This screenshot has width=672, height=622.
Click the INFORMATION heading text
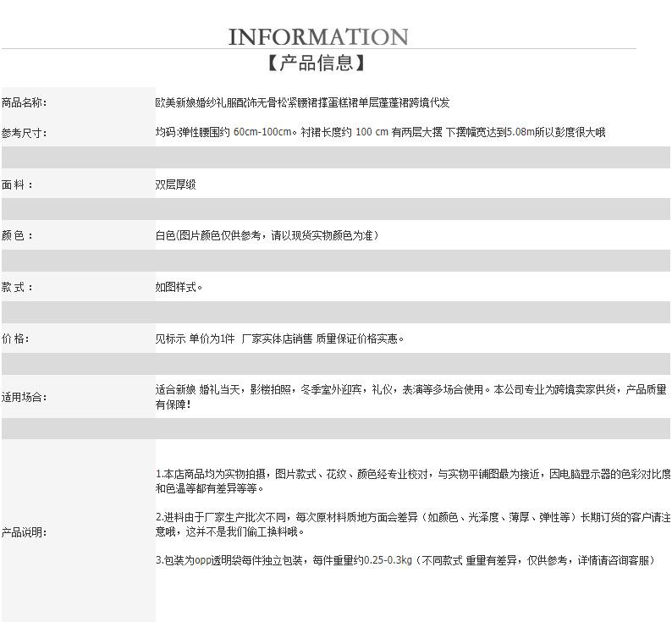(x=318, y=37)
